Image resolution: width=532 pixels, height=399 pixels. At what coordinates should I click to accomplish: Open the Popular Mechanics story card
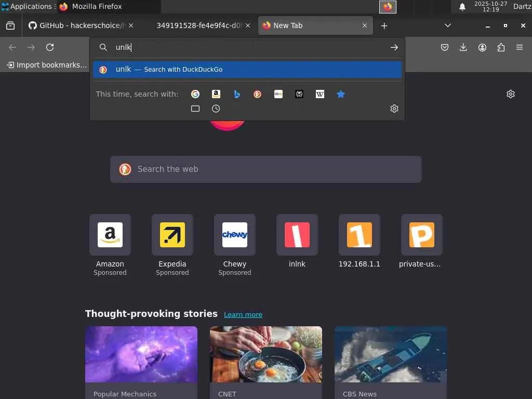(x=141, y=362)
